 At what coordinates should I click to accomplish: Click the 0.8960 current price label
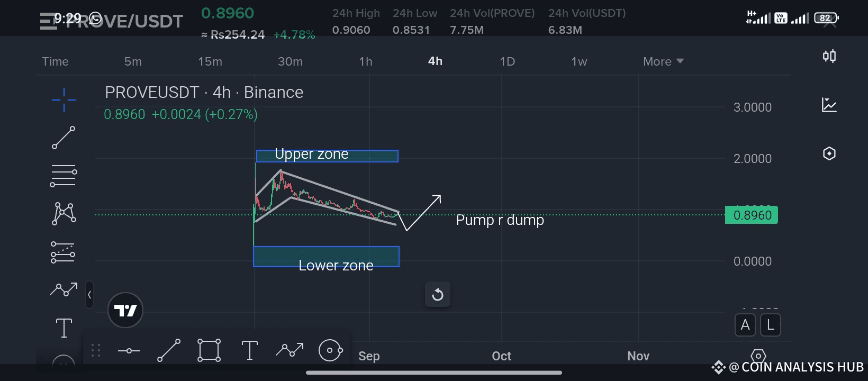click(752, 215)
